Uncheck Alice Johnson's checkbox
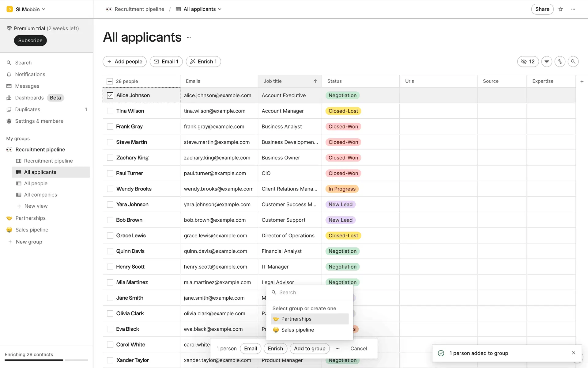This screenshot has height=368, width=588. tap(110, 95)
